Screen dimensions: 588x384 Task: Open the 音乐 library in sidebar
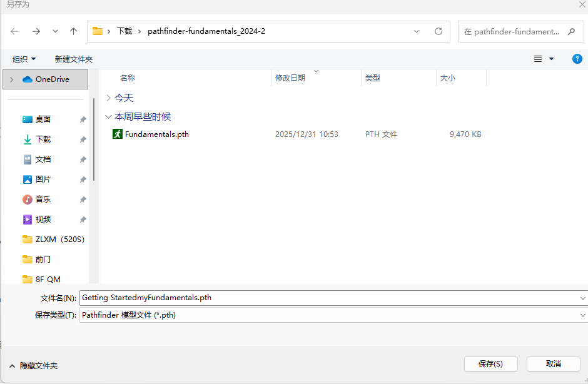(x=43, y=200)
